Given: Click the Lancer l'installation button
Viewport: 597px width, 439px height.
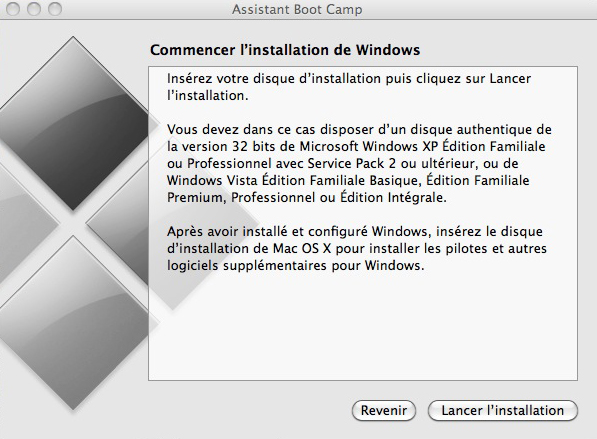Looking at the screenshot, I should 503,410.
